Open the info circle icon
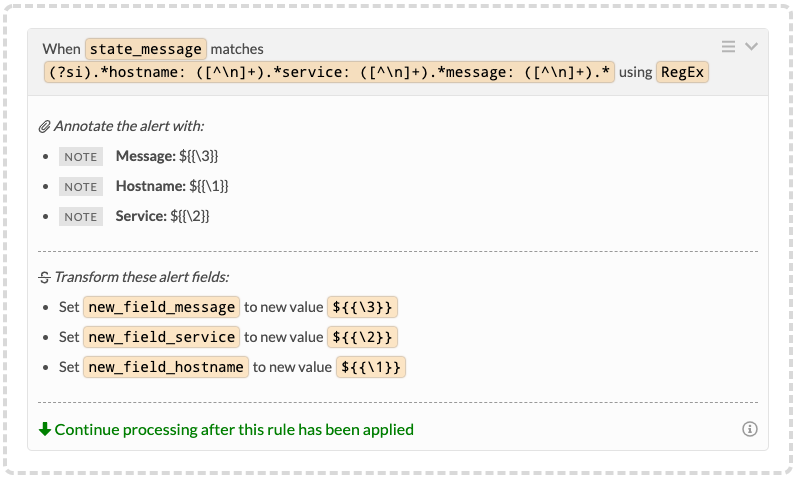The width and height of the screenshot is (797, 479). pos(750,429)
